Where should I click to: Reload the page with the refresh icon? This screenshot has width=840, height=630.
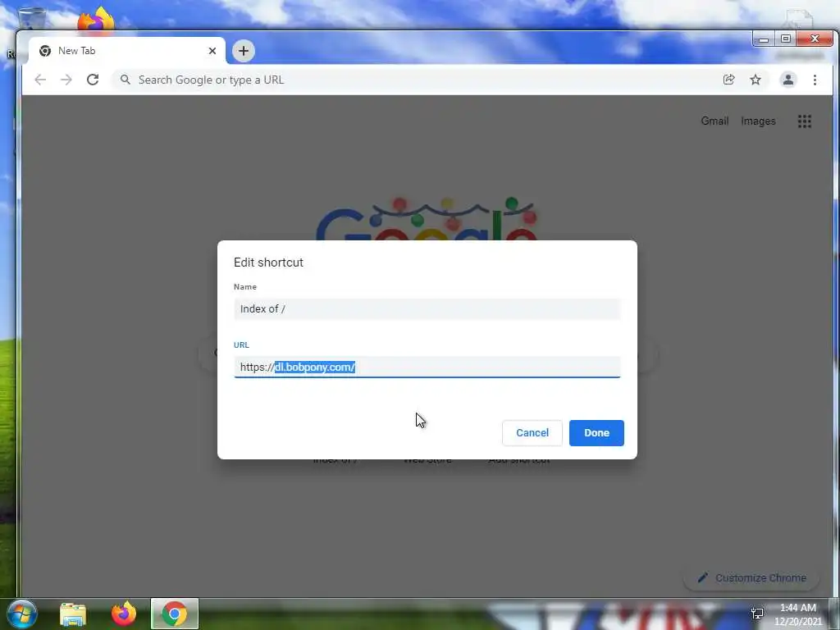(x=93, y=80)
